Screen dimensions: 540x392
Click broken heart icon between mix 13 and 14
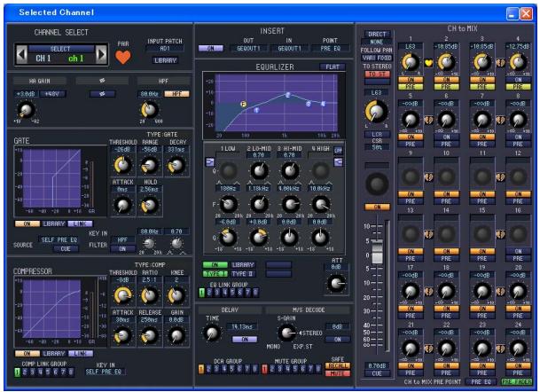click(428, 234)
